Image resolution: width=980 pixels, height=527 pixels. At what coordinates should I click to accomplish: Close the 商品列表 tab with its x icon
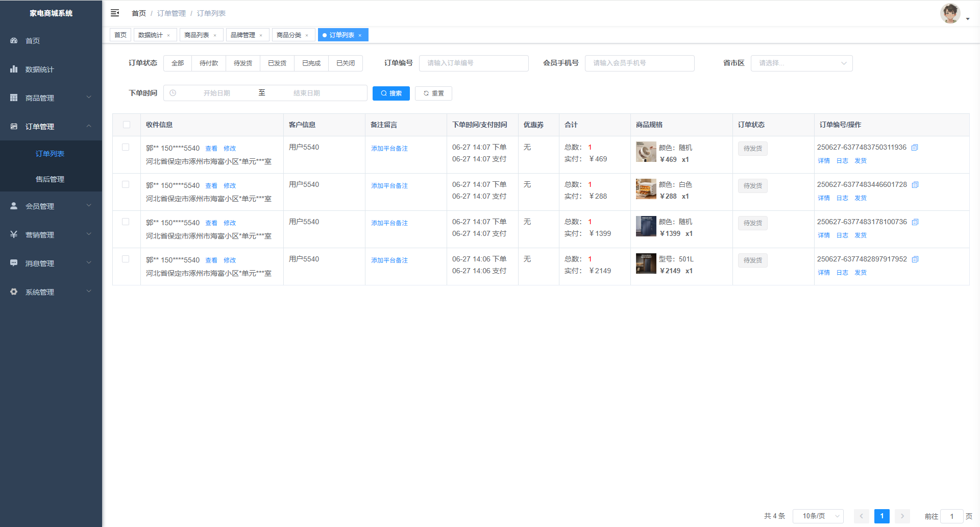pyautogui.click(x=215, y=35)
